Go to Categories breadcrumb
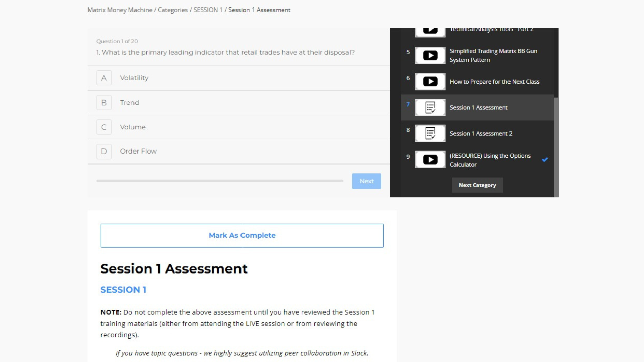 tap(173, 10)
